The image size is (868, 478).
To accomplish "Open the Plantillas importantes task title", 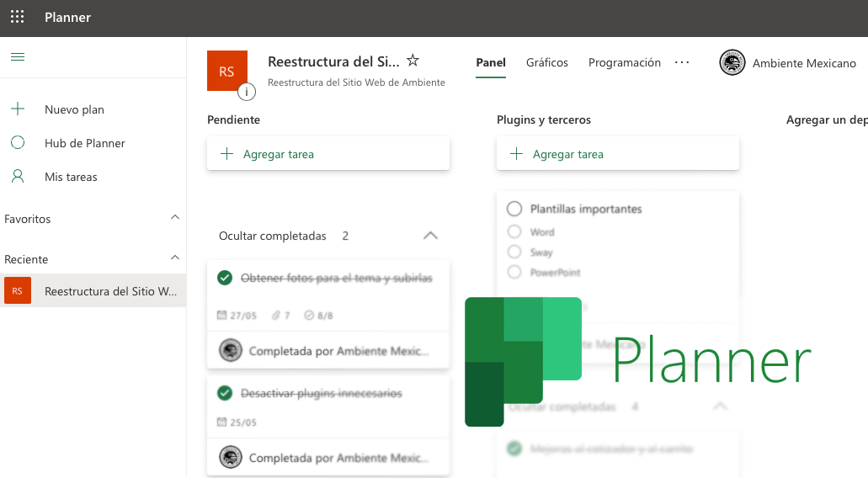I will [x=586, y=209].
